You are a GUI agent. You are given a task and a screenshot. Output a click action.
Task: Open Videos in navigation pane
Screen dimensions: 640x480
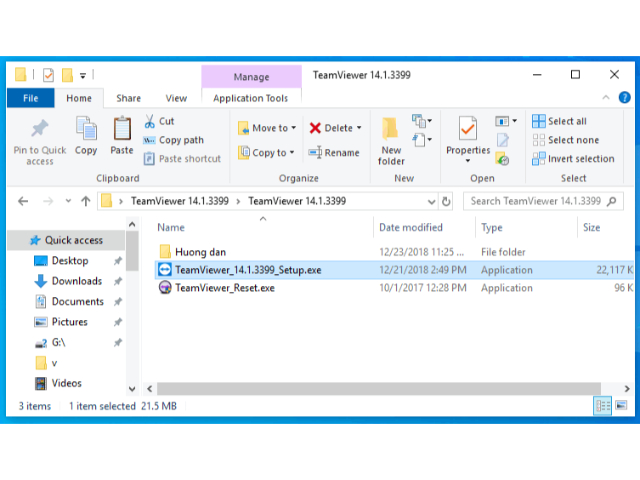click(67, 383)
